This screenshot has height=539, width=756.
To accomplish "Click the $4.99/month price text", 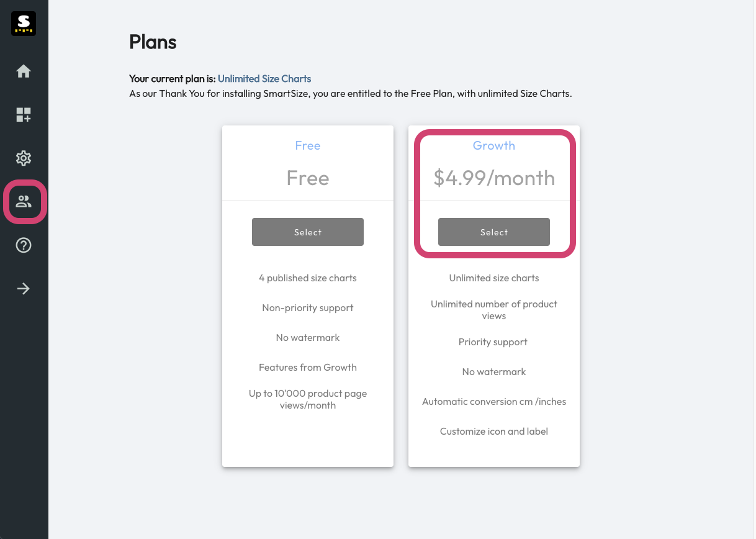I will pos(494,178).
